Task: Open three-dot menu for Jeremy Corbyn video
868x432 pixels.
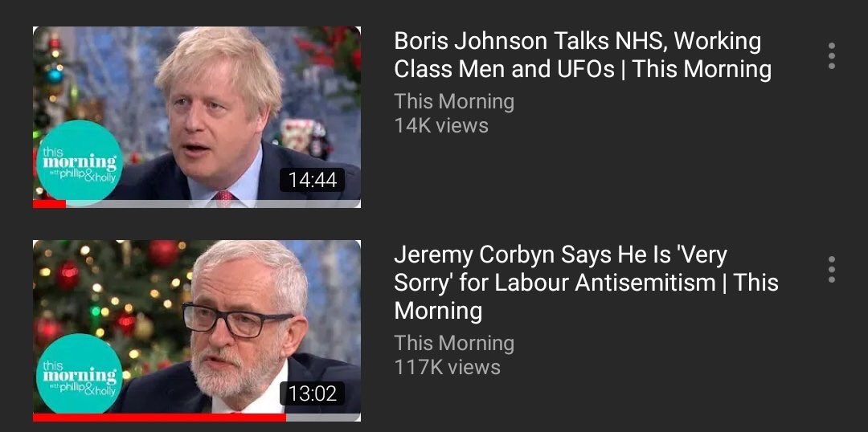Action: (x=831, y=269)
